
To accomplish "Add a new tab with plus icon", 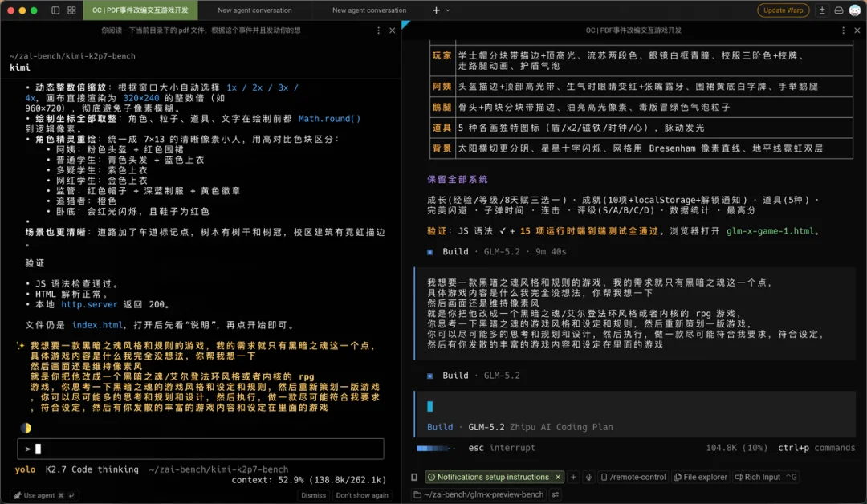I will click(436, 10).
